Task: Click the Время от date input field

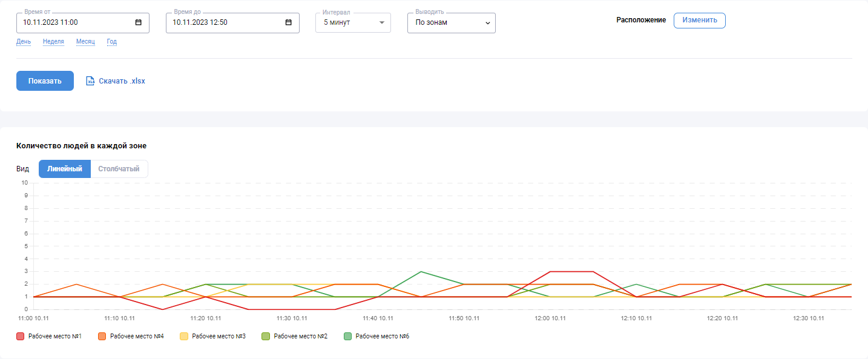Action: pyautogui.click(x=83, y=23)
